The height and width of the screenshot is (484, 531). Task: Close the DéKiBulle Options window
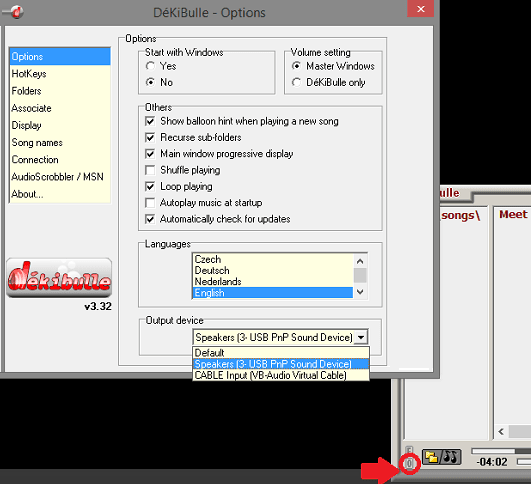420,9
